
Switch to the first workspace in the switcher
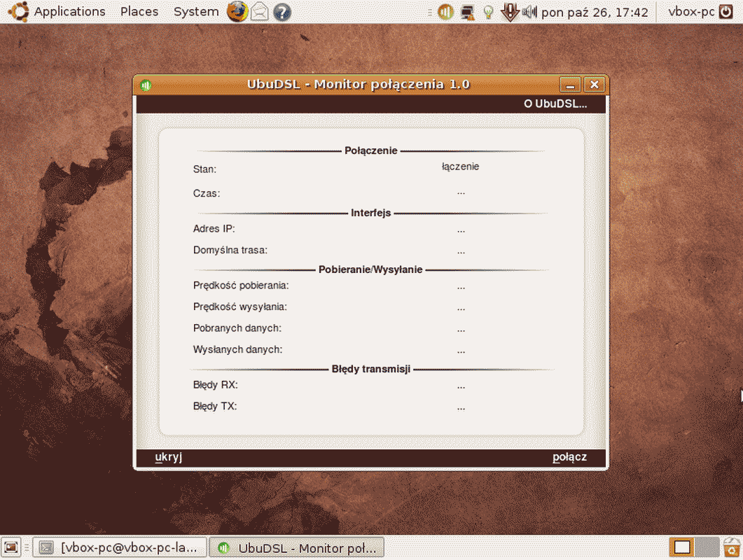pyautogui.click(x=681, y=547)
